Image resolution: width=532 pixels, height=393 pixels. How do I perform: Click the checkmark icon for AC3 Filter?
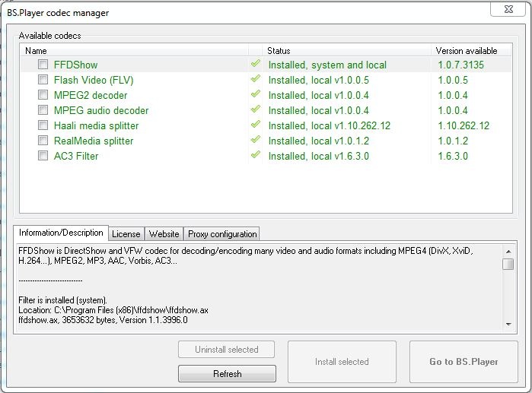256,155
